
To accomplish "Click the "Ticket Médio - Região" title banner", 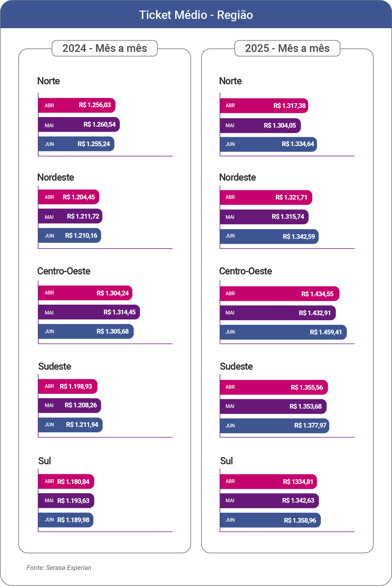I will tap(196, 15).
